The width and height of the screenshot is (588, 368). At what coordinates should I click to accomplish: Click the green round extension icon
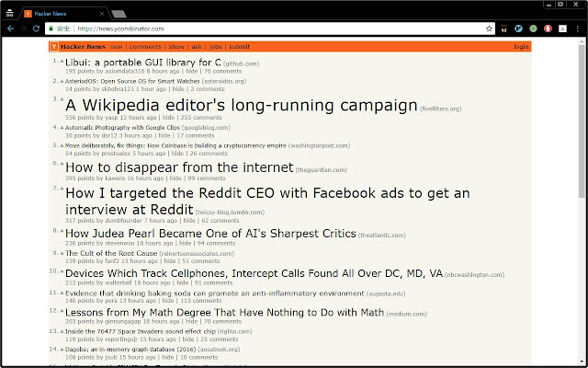click(533, 29)
